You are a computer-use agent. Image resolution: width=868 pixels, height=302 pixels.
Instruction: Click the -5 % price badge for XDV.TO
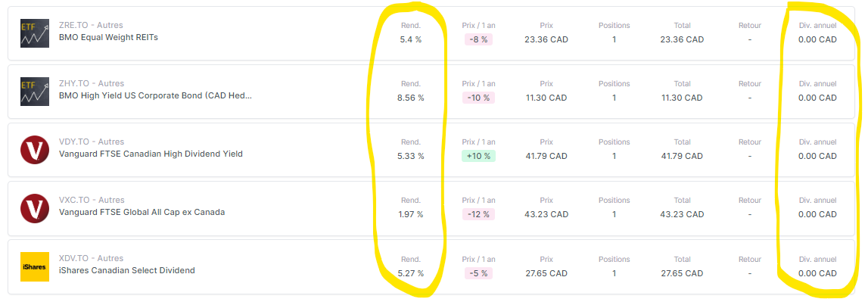click(478, 272)
